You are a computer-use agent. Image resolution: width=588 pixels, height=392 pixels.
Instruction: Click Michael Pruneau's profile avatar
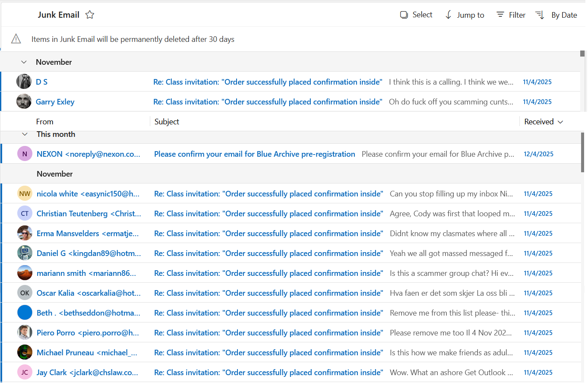(25, 352)
